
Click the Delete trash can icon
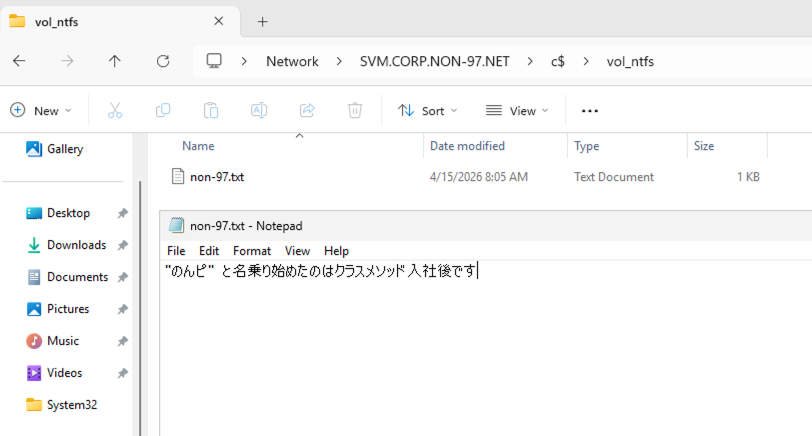click(355, 110)
